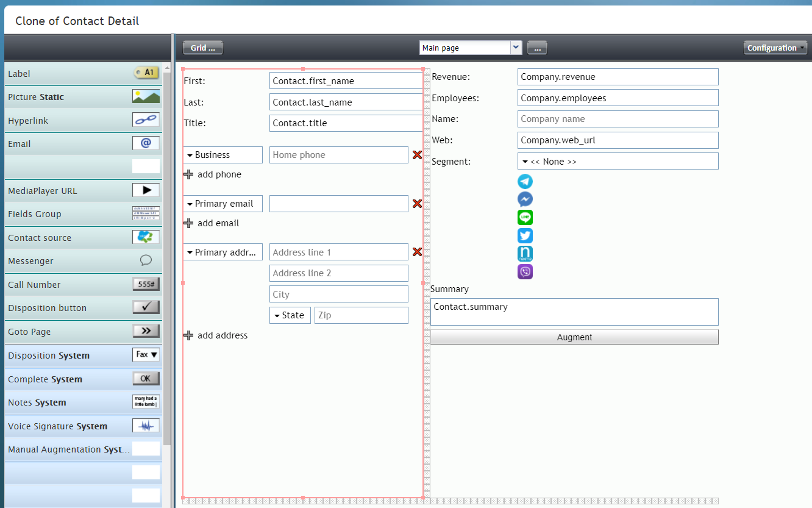Click the Viber messenger icon

click(525, 271)
